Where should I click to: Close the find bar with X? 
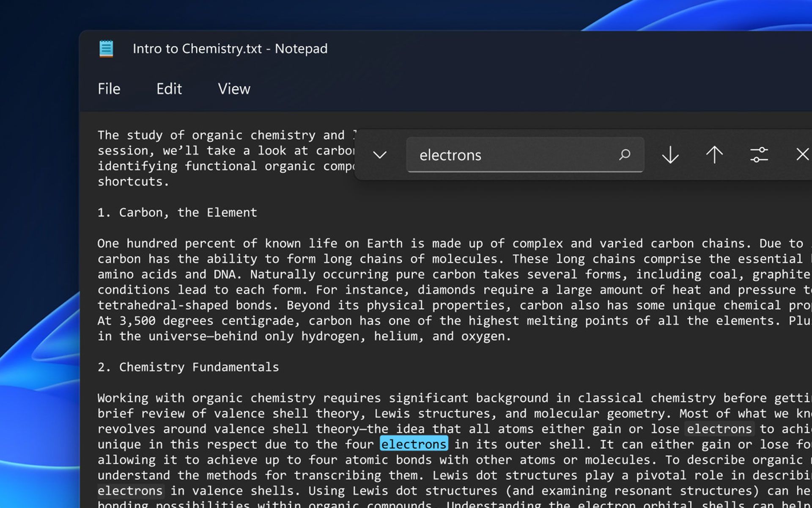pos(802,154)
